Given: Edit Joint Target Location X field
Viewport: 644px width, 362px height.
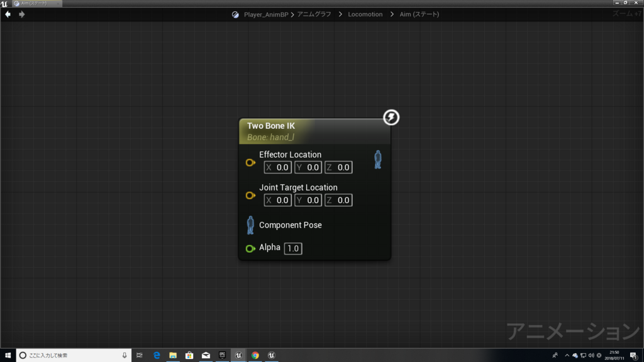Looking at the screenshot, I should [x=277, y=200].
